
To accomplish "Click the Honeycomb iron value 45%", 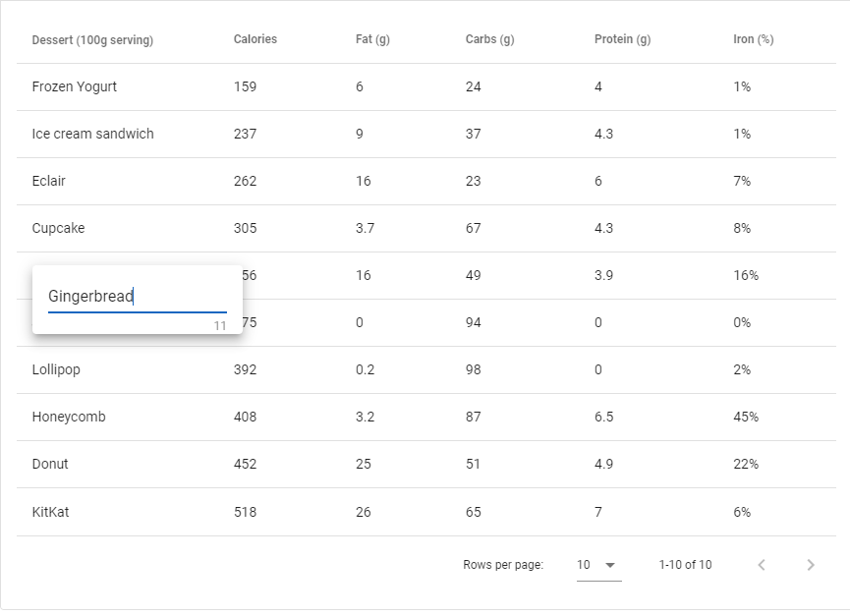I will click(746, 417).
